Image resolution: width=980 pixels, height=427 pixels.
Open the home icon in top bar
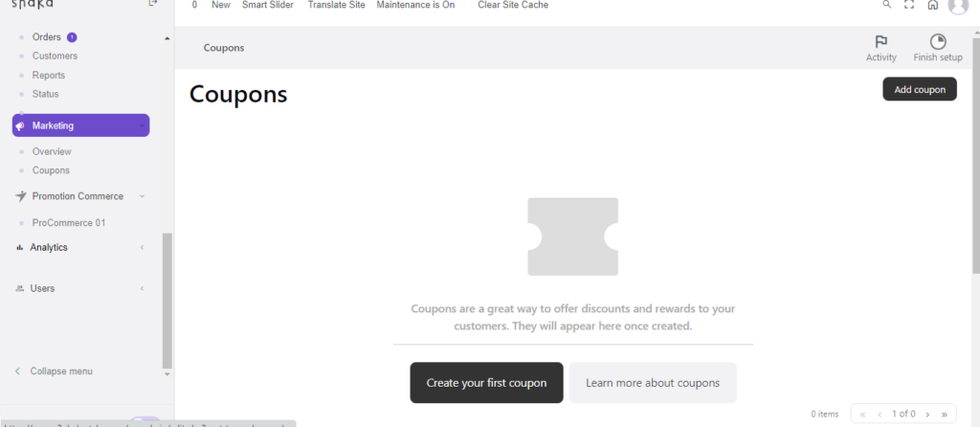(x=932, y=5)
